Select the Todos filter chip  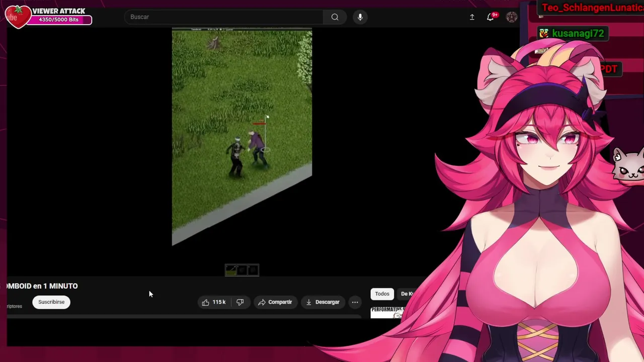[x=382, y=294]
